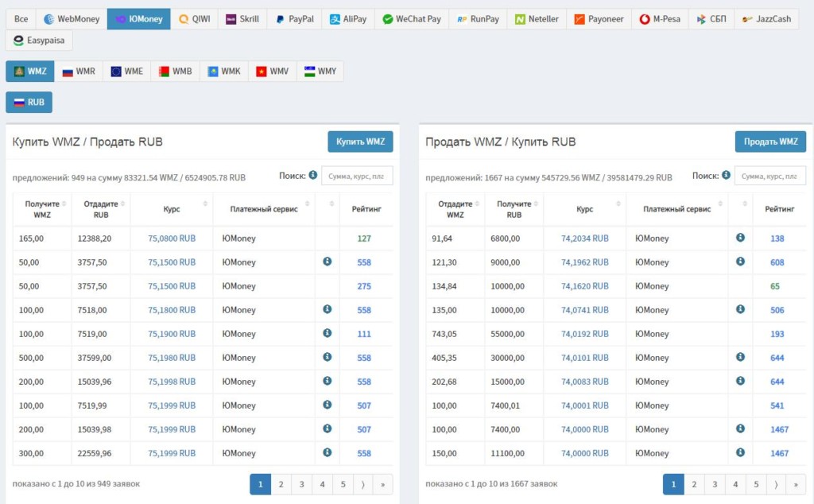Screen dimensions: 814x504
Task: Open the 74,0192 RUB rate link
Action: click(584, 334)
